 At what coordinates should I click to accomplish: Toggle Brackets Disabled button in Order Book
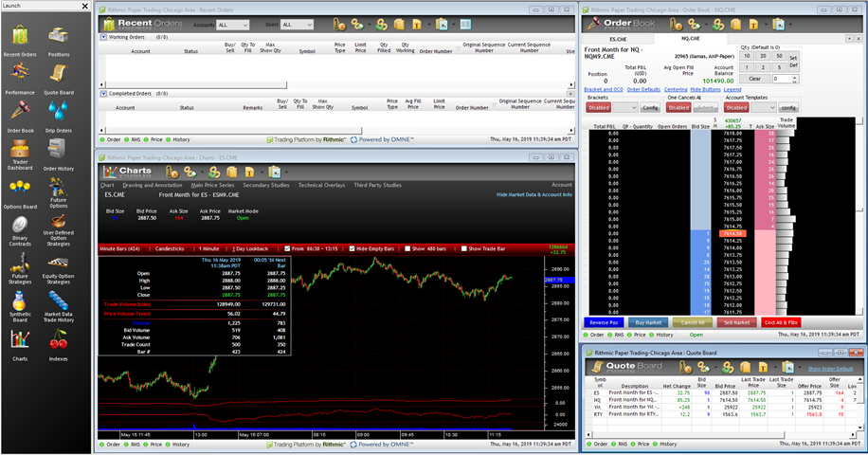click(x=599, y=107)
